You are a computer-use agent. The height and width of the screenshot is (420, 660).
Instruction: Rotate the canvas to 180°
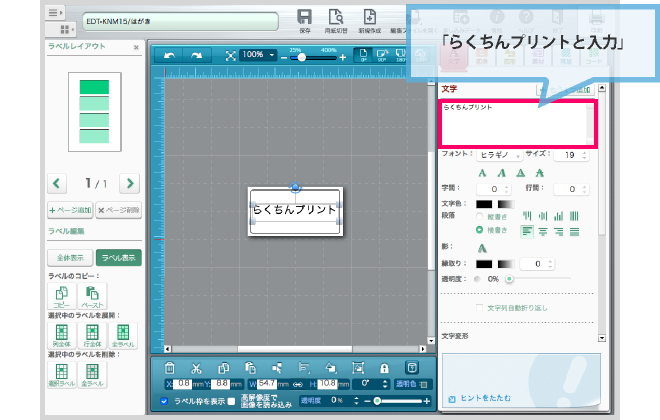pyautogui.click(x=401, y=55)
